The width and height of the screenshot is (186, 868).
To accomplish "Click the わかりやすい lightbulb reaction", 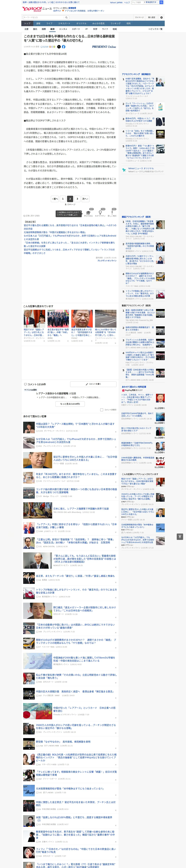I will (x=100, y=213).
